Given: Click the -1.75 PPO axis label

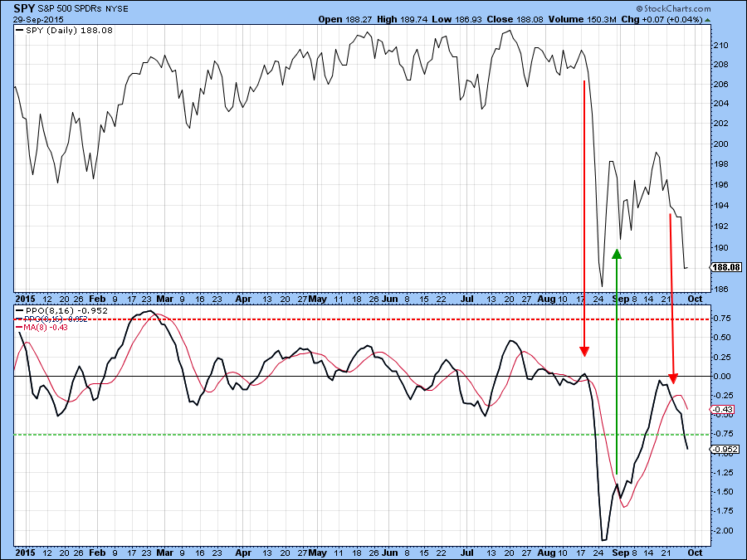Looking at the screenshot, I should point(722,511).
